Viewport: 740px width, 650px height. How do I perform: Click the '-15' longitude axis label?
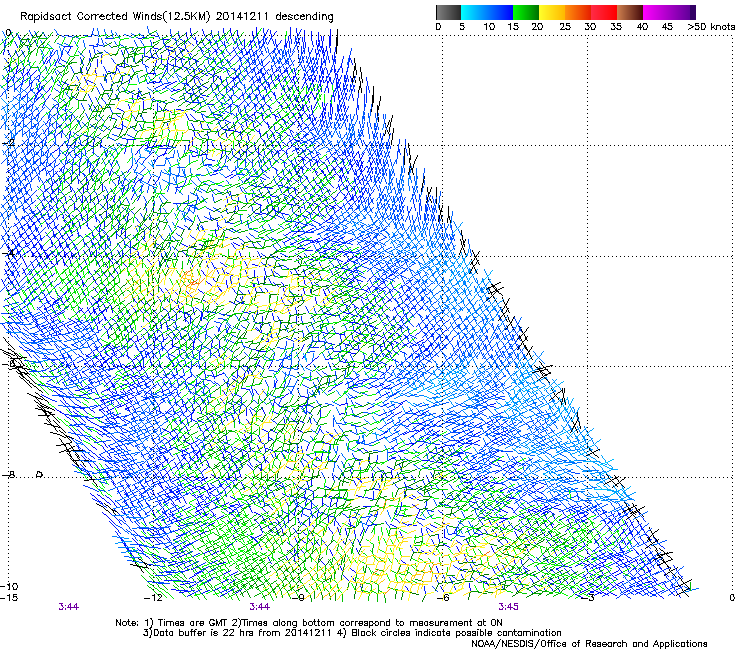click(9, 598)
